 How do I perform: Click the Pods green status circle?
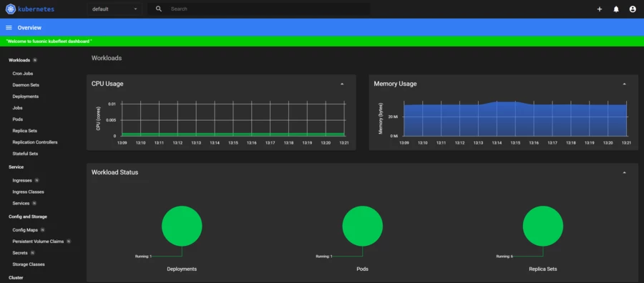[363, 226]
